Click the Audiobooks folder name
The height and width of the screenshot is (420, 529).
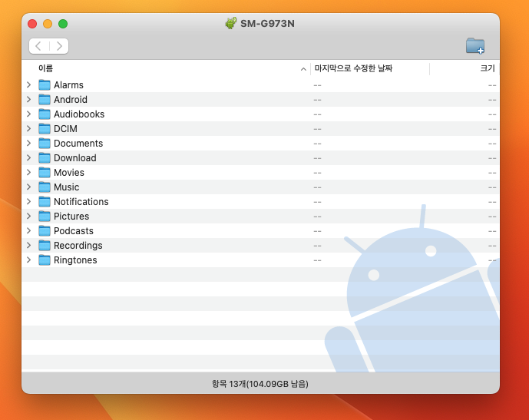click(79, 114)
